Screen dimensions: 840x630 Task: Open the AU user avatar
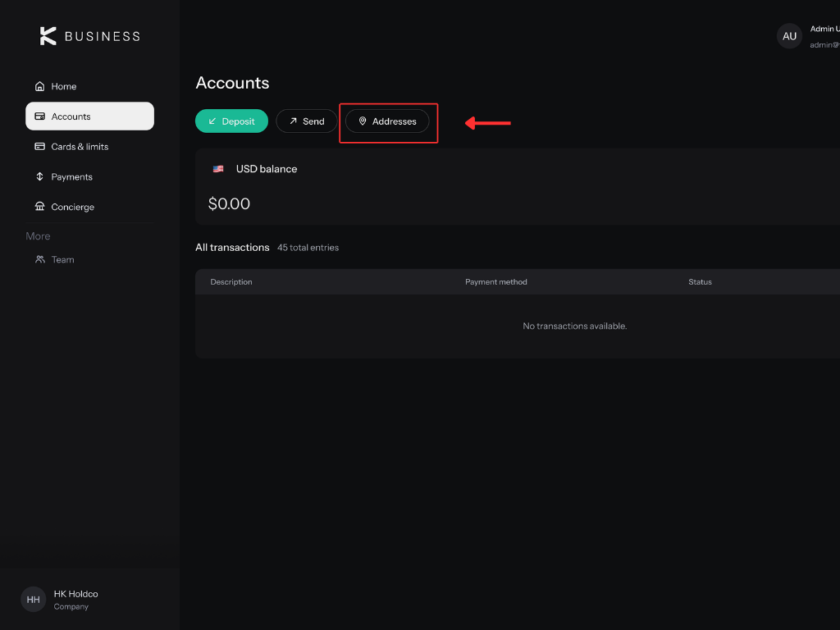(x=789, y=36)
